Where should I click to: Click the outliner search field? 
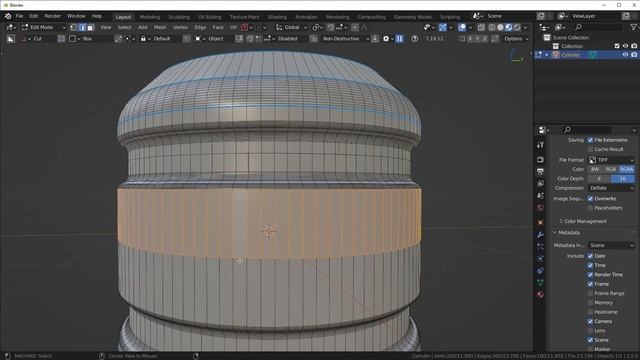coord(598,27)
